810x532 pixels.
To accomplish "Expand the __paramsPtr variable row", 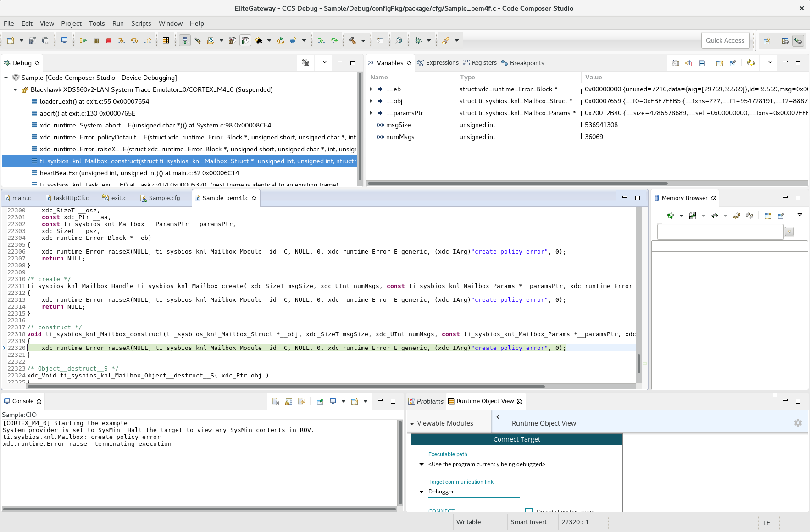I will [x=371, y=113].
